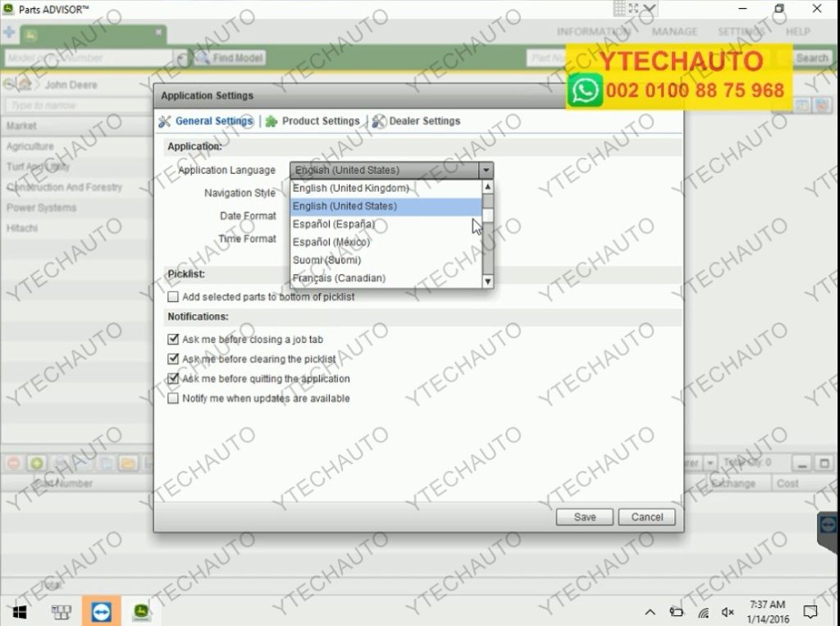Focus the Model or PIN number field

tap(89, 58)
